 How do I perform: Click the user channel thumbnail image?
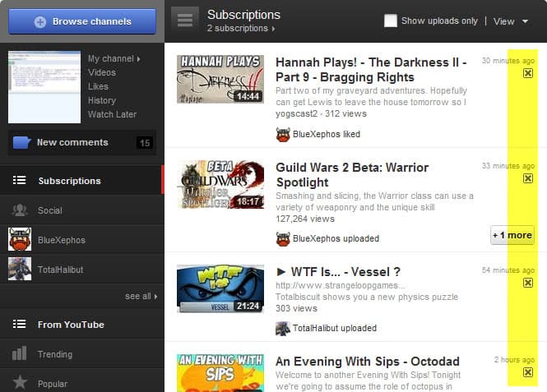tap(44, 87)
